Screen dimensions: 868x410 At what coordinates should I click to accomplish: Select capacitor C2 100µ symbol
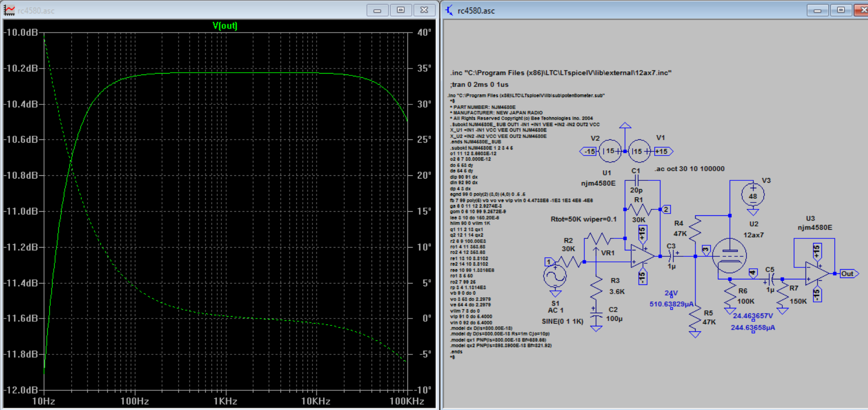click(x=596, y=316)
